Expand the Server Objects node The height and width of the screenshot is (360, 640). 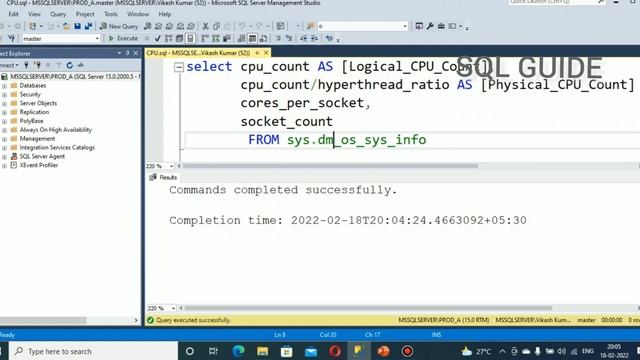tap(4, 103)
